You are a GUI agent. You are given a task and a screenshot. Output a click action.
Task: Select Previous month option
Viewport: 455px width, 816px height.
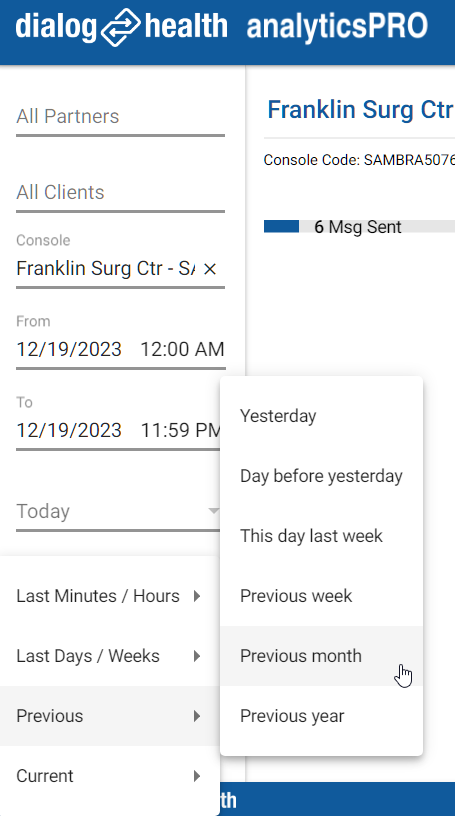(321, 656)
